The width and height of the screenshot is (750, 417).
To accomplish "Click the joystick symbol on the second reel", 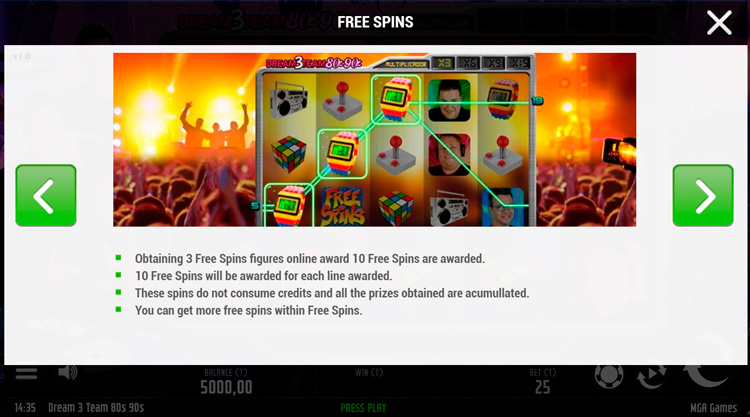I will click(341, 100).
